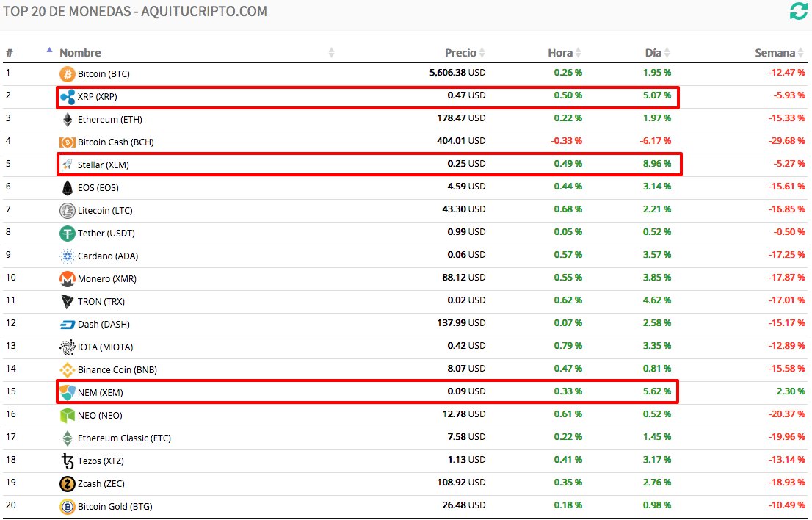Open the NEM (XEM) name link
Screen dimensions: 812x520
tap(101, 393)
